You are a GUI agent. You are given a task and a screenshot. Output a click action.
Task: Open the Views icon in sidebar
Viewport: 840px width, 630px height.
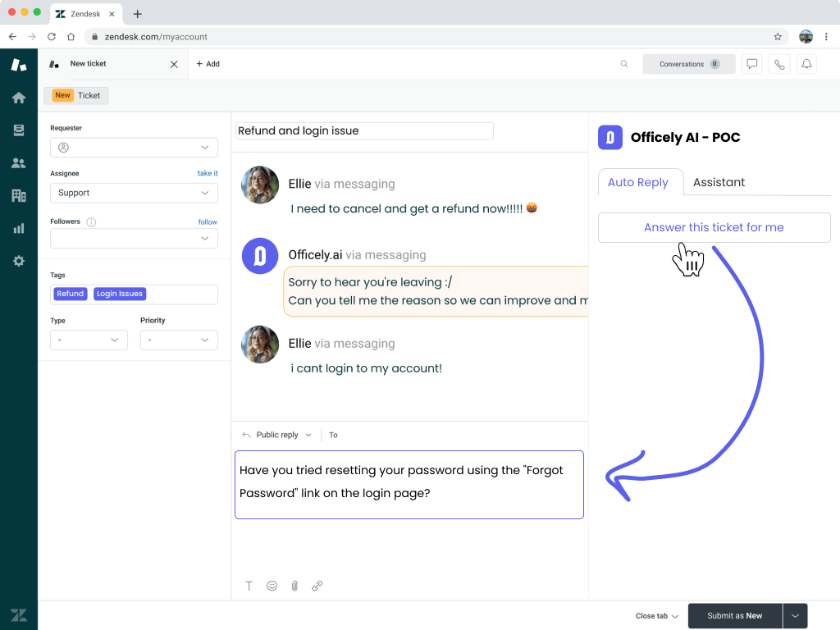(18, 130)
